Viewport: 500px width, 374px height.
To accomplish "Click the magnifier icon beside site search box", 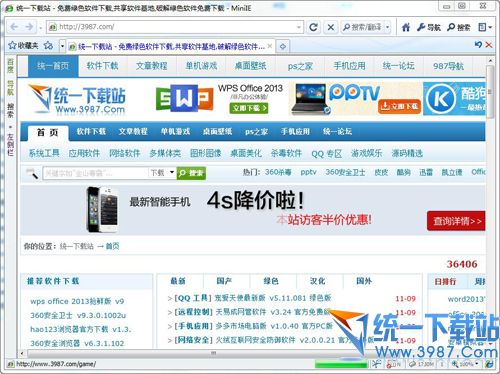I will click(32, 173).
